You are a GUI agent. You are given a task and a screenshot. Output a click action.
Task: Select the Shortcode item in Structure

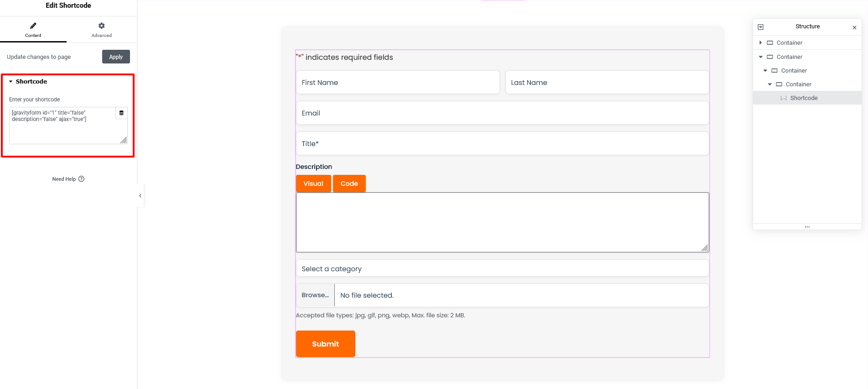point(804,98)
